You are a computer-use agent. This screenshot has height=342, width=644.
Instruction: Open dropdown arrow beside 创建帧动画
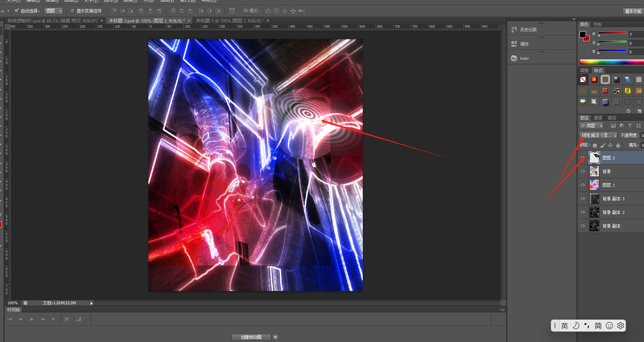(275, 337)
